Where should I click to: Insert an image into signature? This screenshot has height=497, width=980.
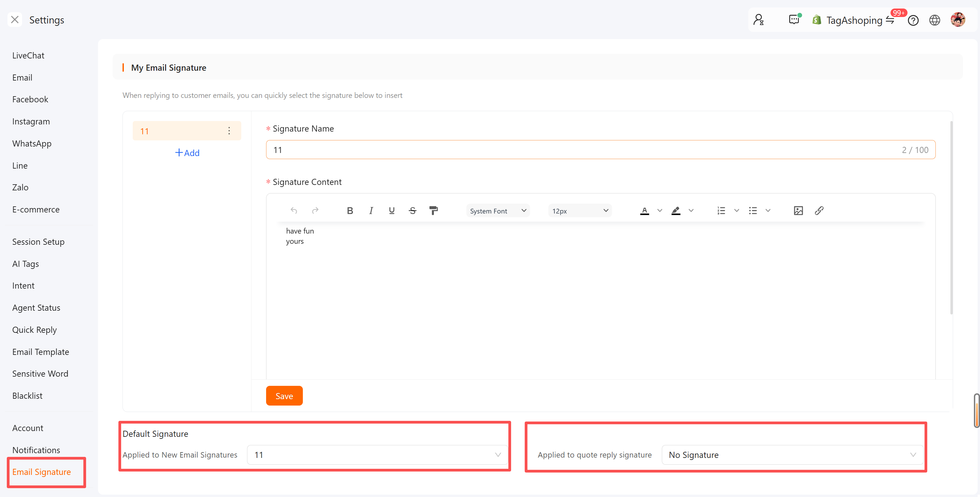pyautogui.click(x=798, y=210)
